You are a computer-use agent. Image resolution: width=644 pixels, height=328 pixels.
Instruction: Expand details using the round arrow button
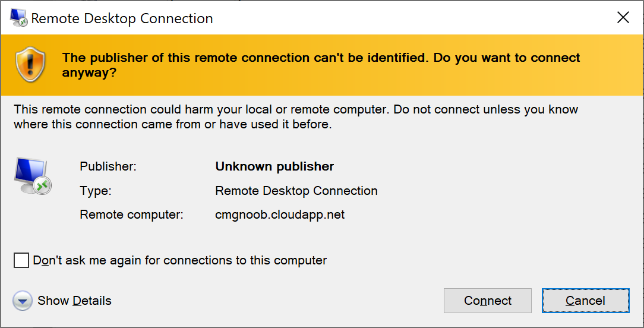(23, 301)
